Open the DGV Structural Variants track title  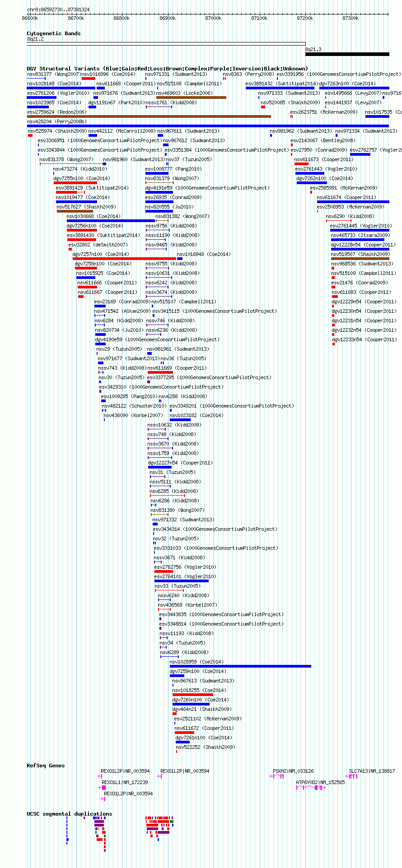(168, 69)
